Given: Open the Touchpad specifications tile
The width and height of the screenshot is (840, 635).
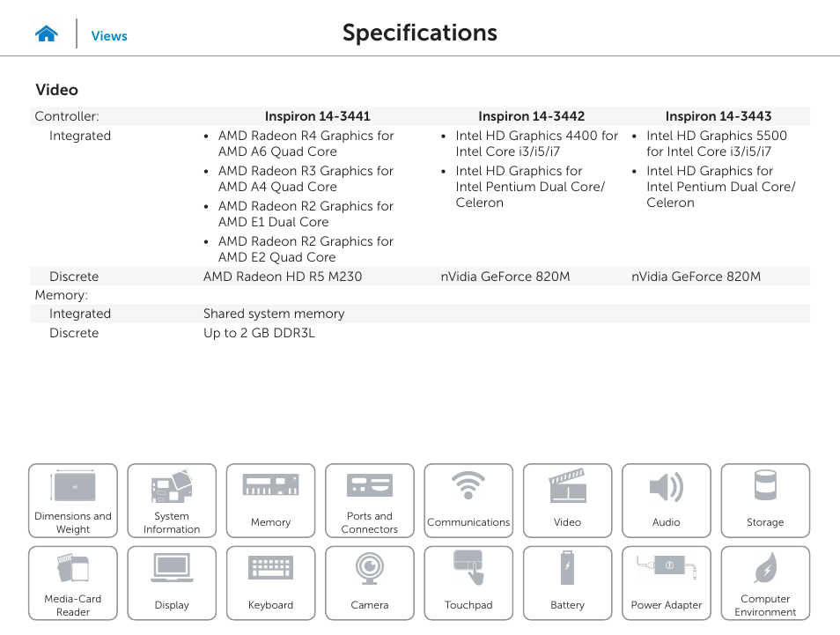Looking at the screenshot, I should 468,583.
